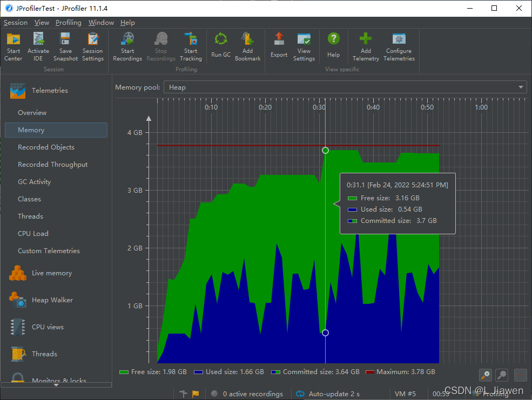532x400 pixels.
Task: Select Classes telemetry
Action: pyautogui.click(x=29, y=199)
